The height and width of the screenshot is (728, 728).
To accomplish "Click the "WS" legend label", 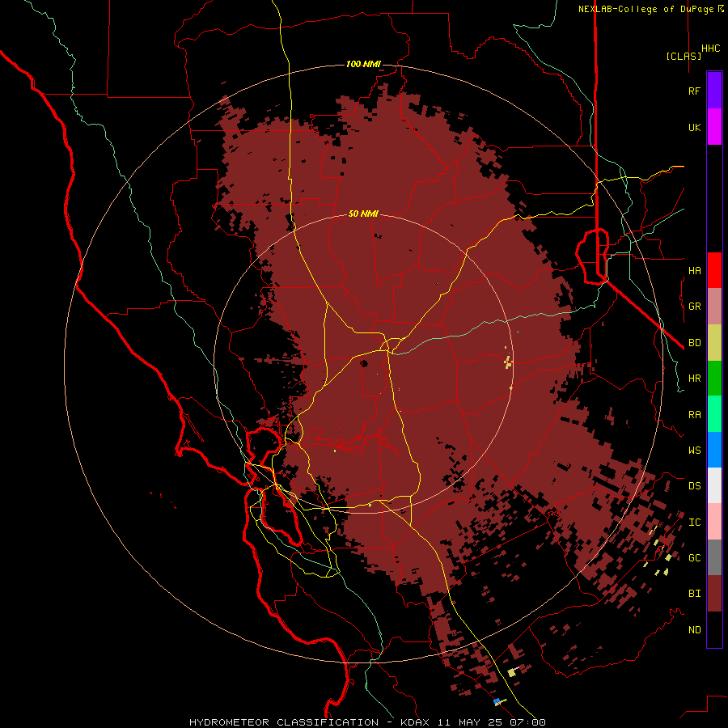I will tap(695, 450).
